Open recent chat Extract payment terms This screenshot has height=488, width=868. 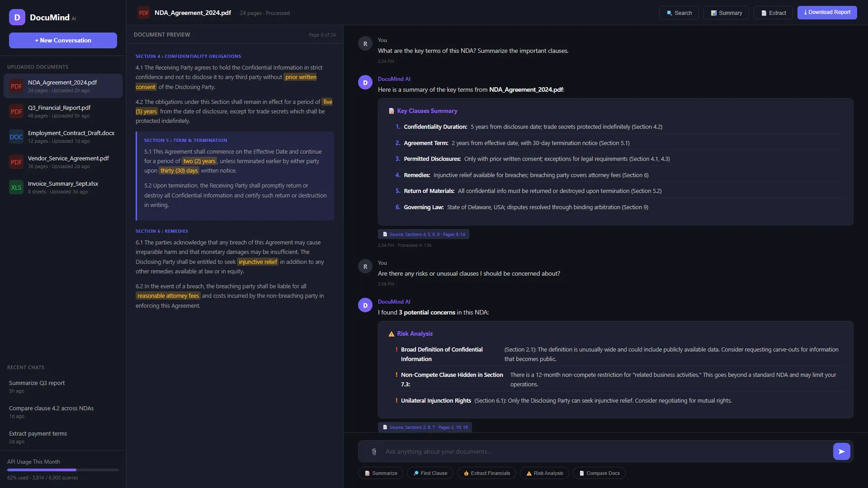click(x=63, y=437)
